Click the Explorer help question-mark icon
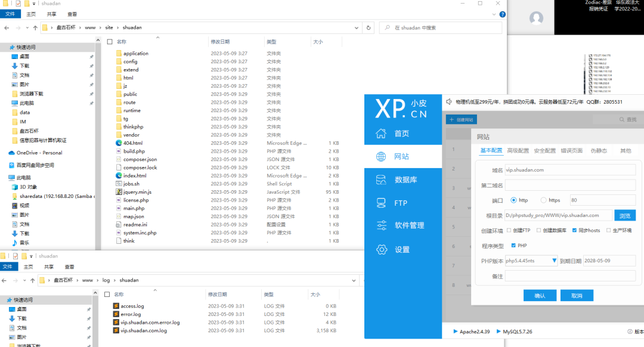This screenshot has width=644, height=347. [502, 14]
